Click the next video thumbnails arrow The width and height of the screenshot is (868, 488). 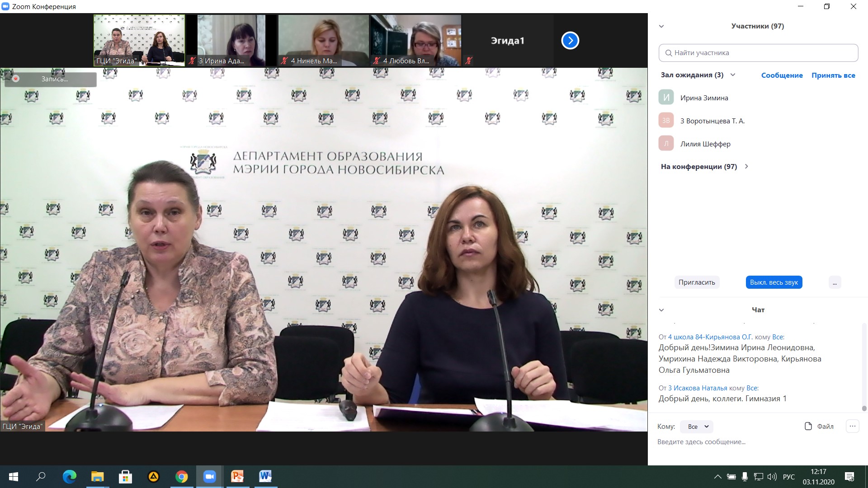tap(570, 41)
